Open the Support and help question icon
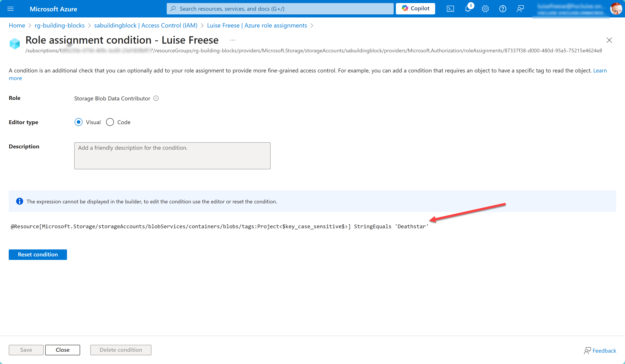625x364 pixels. coord(503,9)
